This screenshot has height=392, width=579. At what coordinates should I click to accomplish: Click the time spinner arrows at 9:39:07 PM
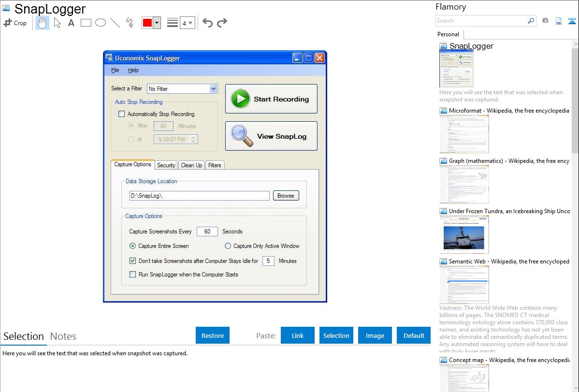193,139
